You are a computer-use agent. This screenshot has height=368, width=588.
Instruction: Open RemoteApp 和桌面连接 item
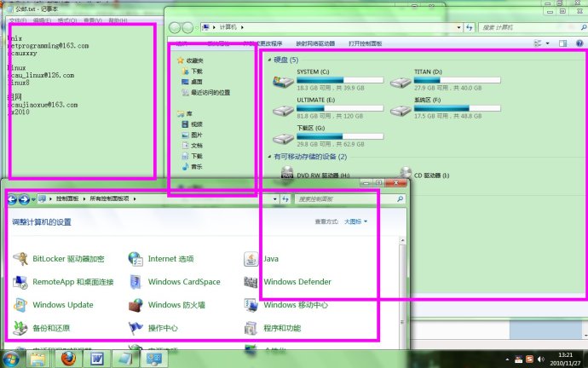[63, 282]
